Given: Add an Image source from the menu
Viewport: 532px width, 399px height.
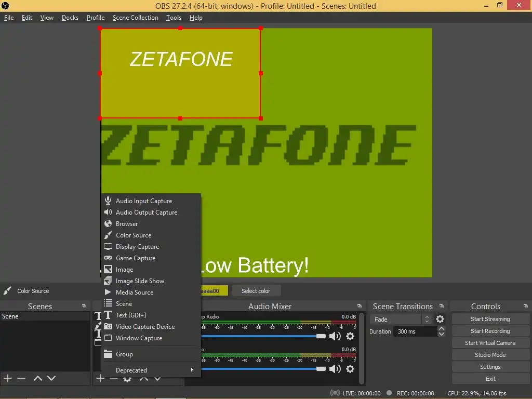Looking at the screenshot, I should (x=151, y=270).
